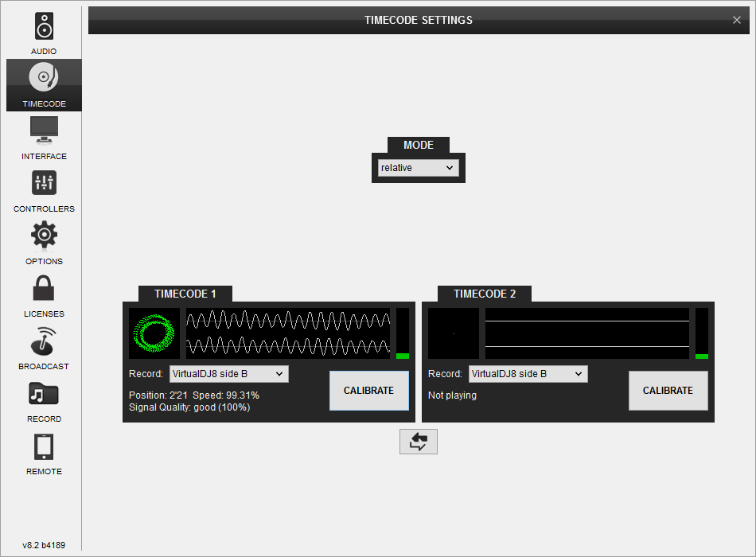Image resolution: width=756 pixels, height=557 pixels.
Task: Open the Broadcast satellite dish icon
Action: [x=44, y=341]
